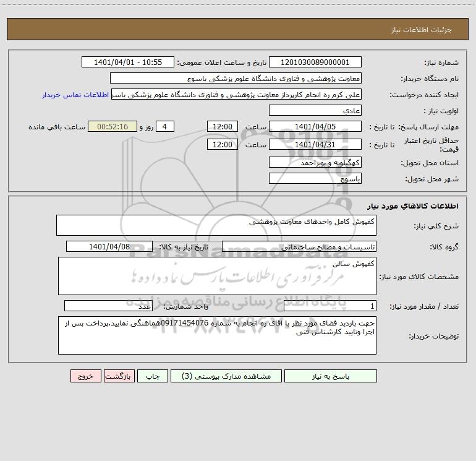
Task: Click the response deadline time 12:00 field
Action: 222,126
